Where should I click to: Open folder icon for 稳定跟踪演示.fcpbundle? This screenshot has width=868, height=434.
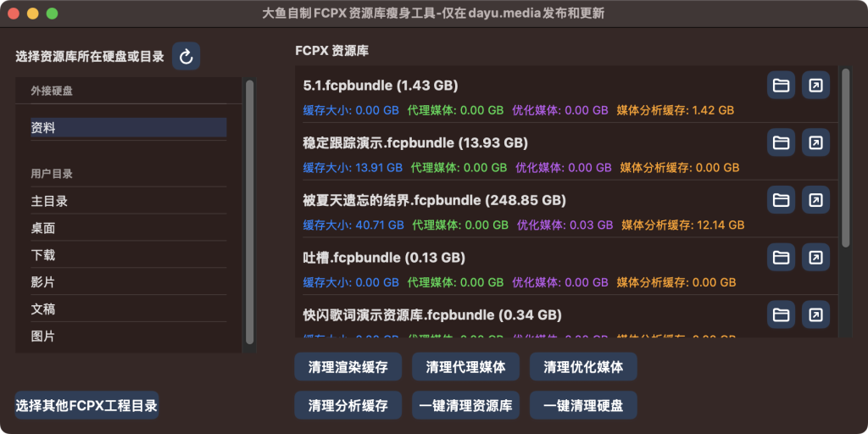(x=781, y=142)
